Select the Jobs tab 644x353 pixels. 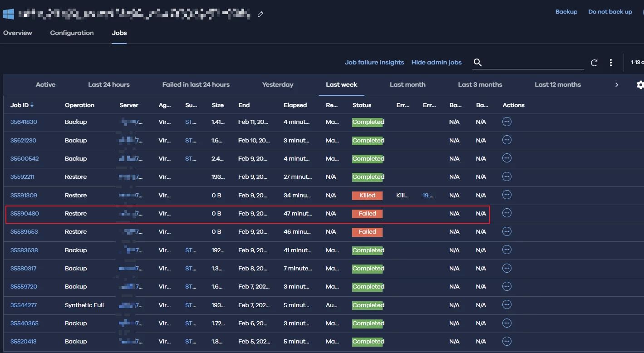pyautogui.click(x=119, y=33)
